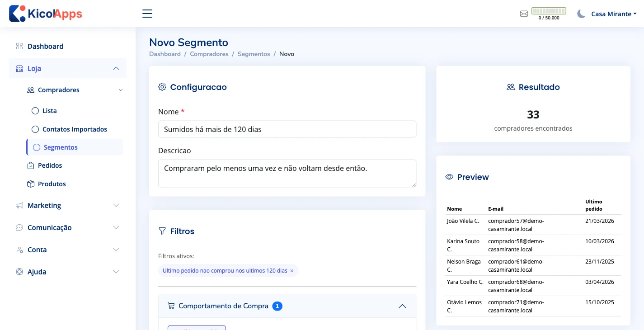The height and width of the screenshot is (330, 644).
Task: Expand the Comunicação menu chevron
Action: (116, 227)
